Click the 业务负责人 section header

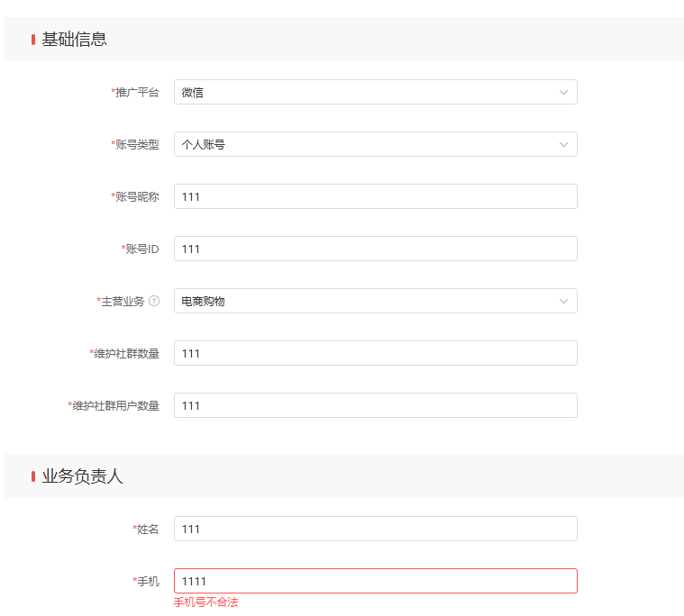tap(82, 476)
